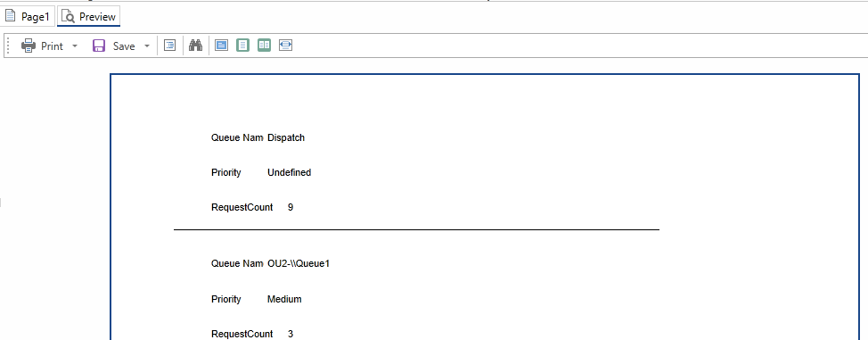The image size is (868, 340).
Task: Click the Medium priority value
Action: tap(284, 300)
